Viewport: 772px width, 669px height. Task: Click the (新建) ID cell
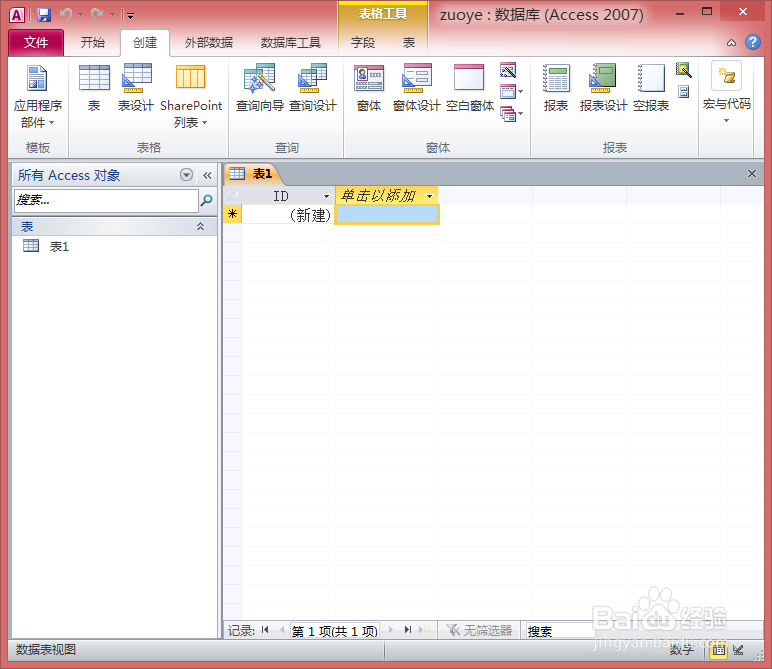(x=288, y=215)
